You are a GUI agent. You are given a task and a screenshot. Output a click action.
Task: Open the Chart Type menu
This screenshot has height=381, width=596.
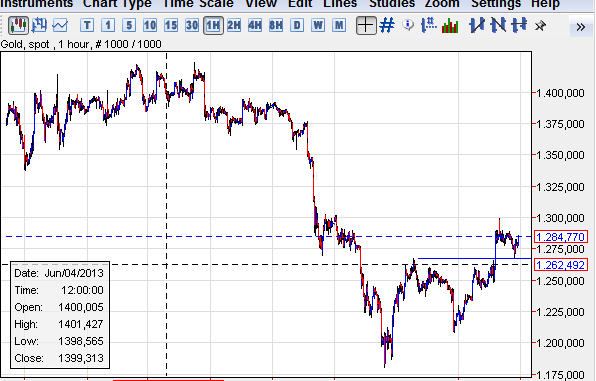point(117,4)
